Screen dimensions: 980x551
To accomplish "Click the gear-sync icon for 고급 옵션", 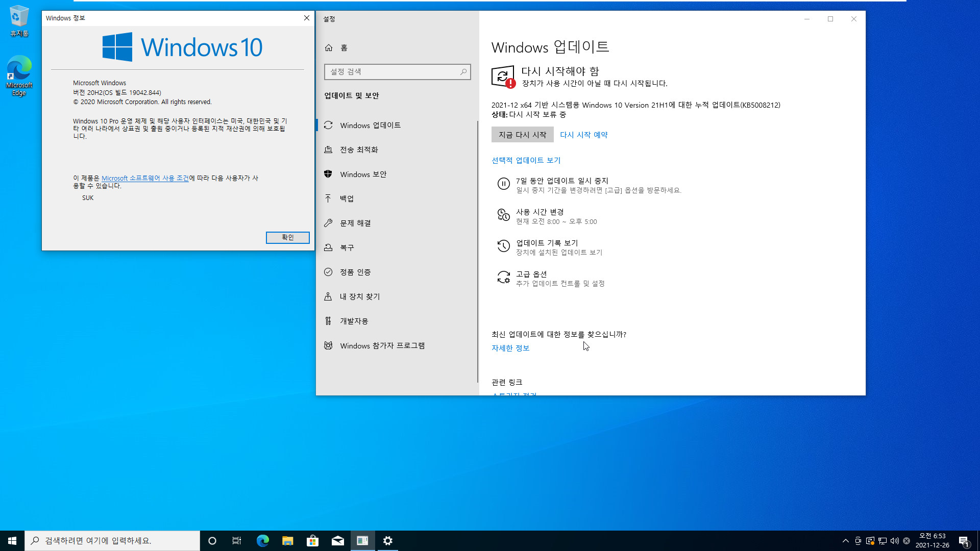I will click(x=503, y=277).
